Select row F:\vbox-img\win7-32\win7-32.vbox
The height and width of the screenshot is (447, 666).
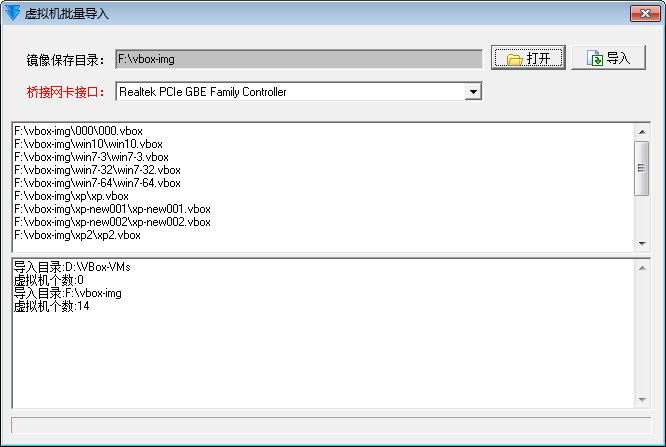(97, 170)
